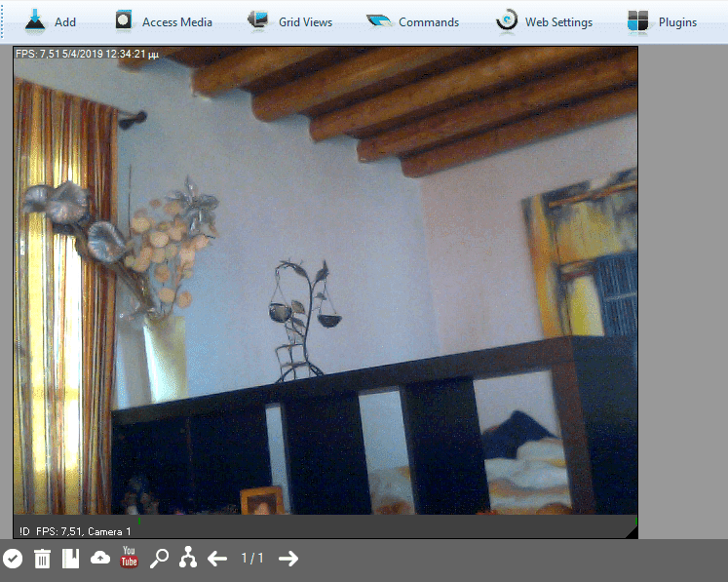The height and width of the screenshot is (582, 728).
Task: Open the Commands menu
Action: pyautogui.click(x=429, y=22)
